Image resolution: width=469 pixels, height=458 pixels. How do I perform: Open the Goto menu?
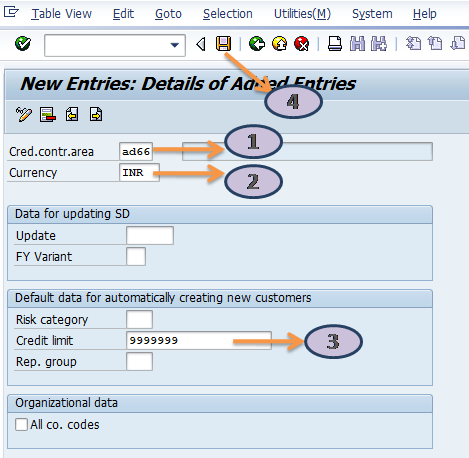coord(168,14)
